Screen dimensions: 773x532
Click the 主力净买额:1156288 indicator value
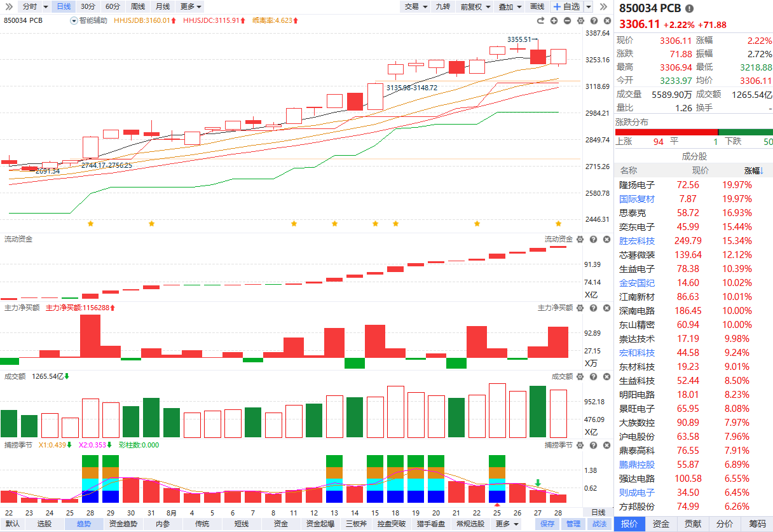[80, 308]
